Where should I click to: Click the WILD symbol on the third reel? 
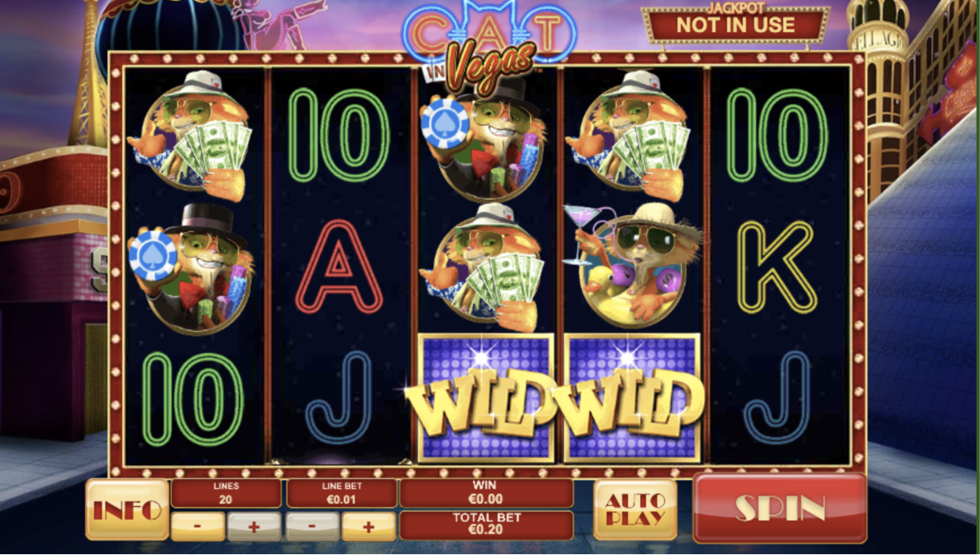(486, 399)
